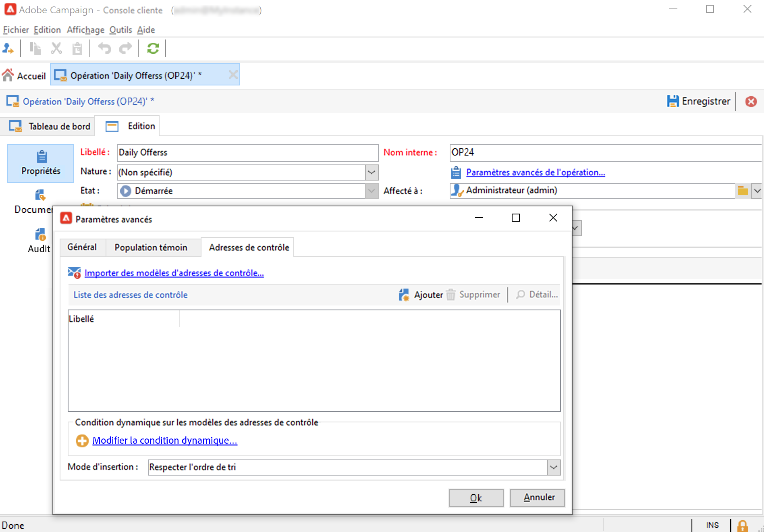Click the envelope import icon

coord(74,273)
